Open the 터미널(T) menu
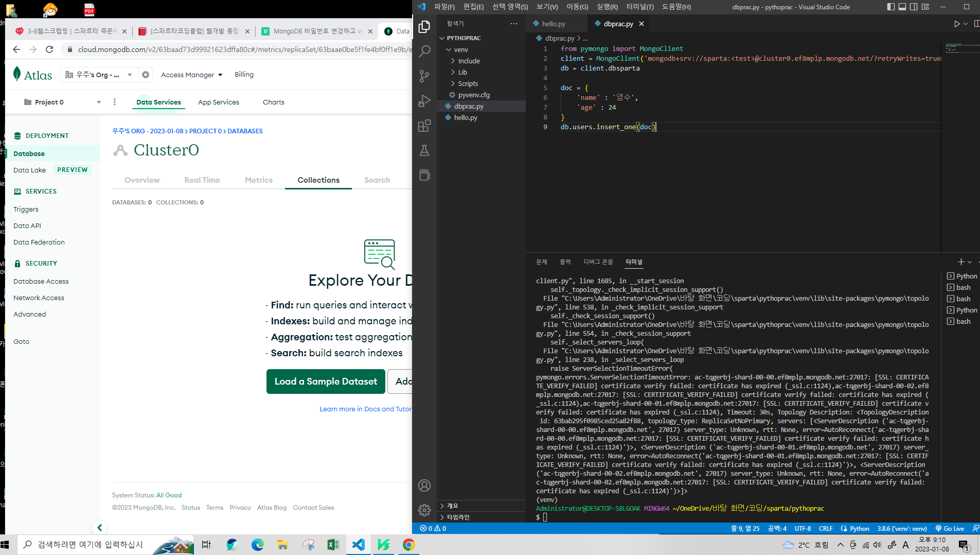Screen dimensions: 980x555 (x=640, y=7)
